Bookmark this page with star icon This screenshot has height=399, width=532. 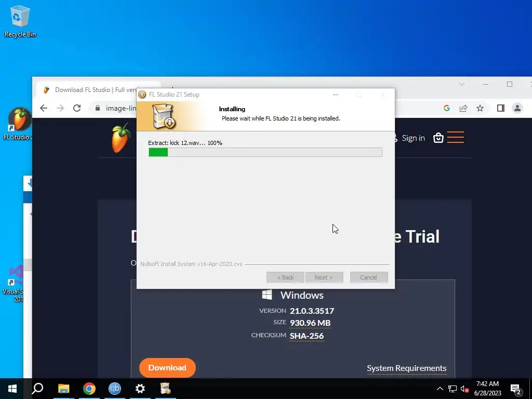[480, 108]
